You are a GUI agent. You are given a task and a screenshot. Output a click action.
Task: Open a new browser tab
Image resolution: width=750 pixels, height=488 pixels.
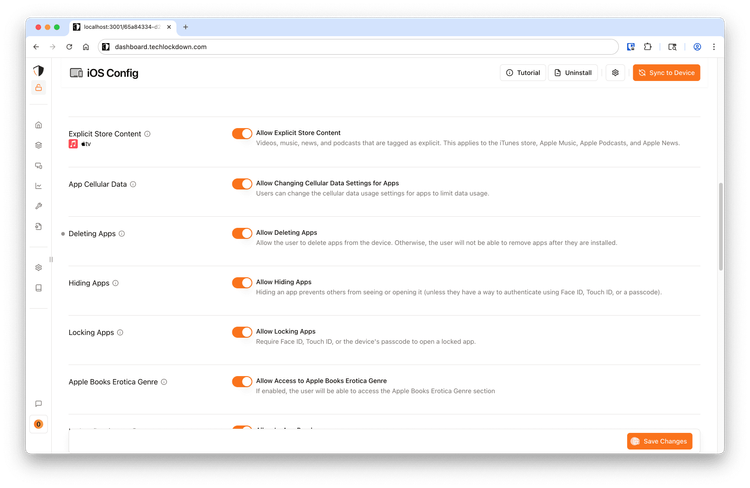185,27
